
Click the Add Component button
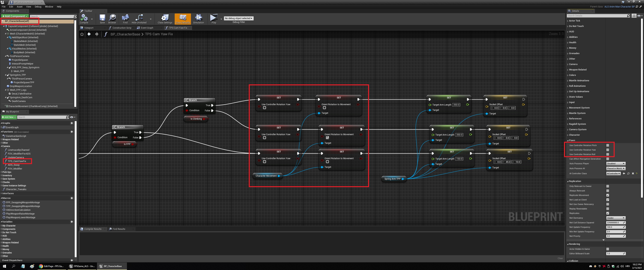(15, 16)
